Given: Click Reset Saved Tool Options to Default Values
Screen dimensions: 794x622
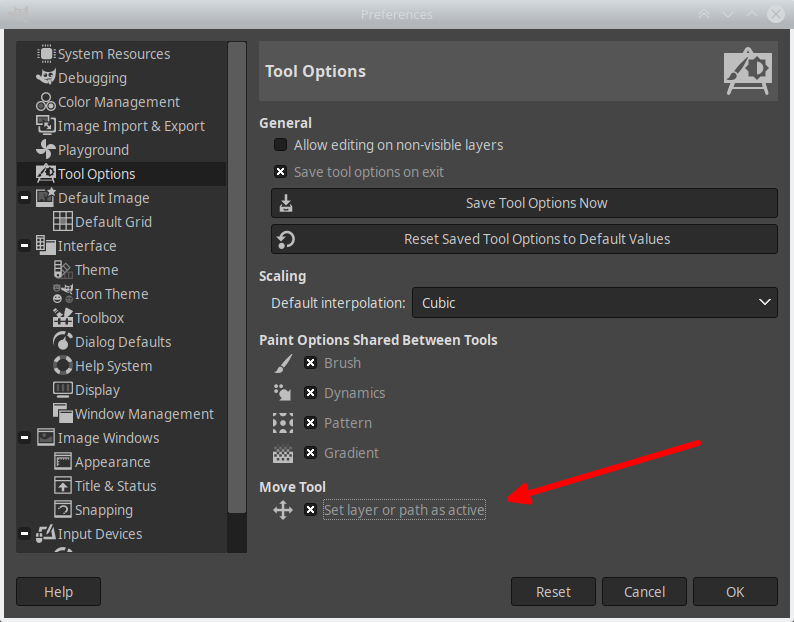Looking at the screenshot, I should click(x=524, y=239).
